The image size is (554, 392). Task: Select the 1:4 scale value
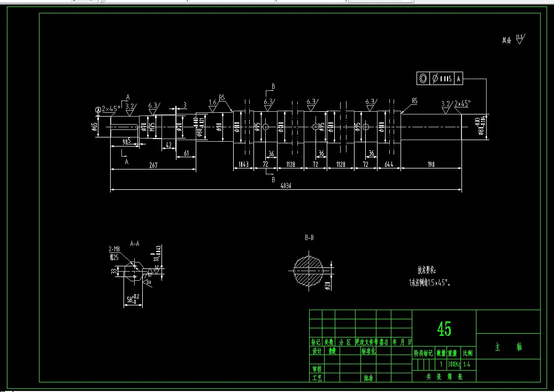point(466,364)
